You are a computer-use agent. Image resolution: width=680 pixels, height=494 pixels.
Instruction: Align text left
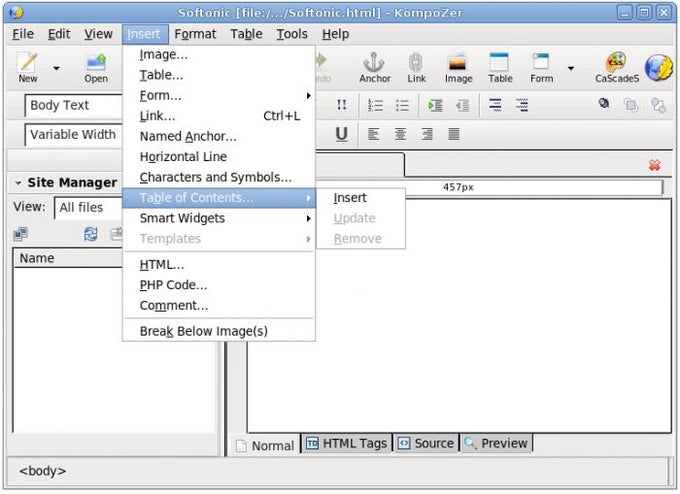point(373,134)
